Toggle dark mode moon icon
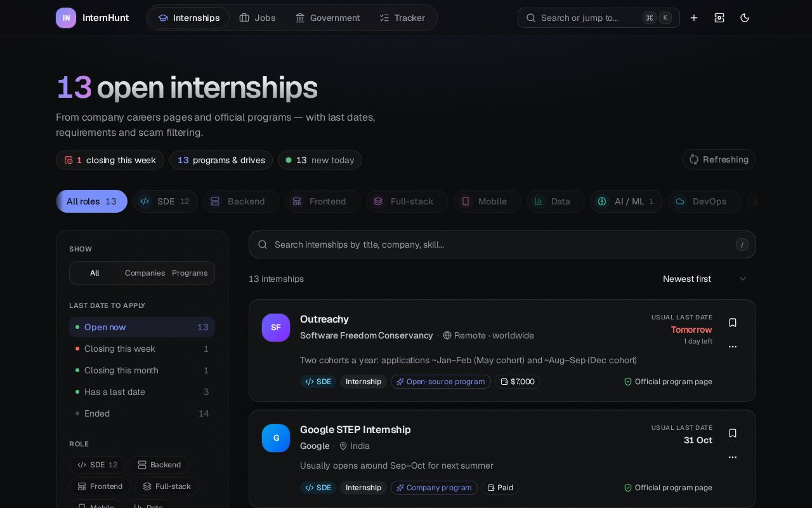812x508 pixels. tap(745, 18)
